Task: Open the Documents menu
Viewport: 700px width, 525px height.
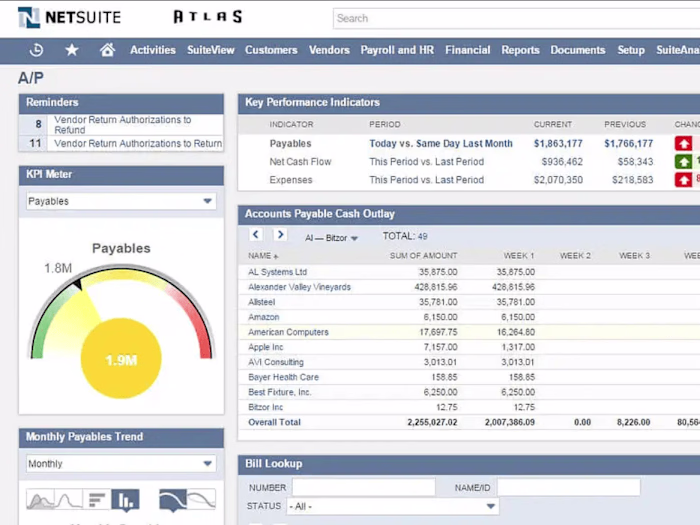Action: coord(578,50)
